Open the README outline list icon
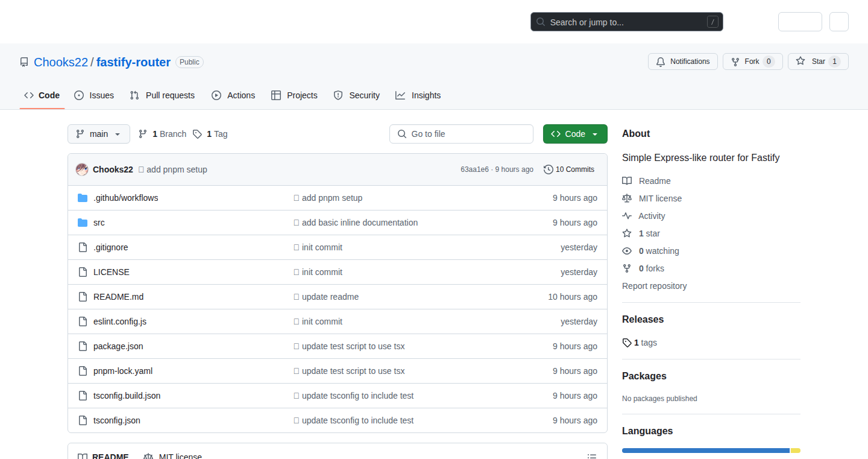 pyautogui.click(x=592, y=457)
